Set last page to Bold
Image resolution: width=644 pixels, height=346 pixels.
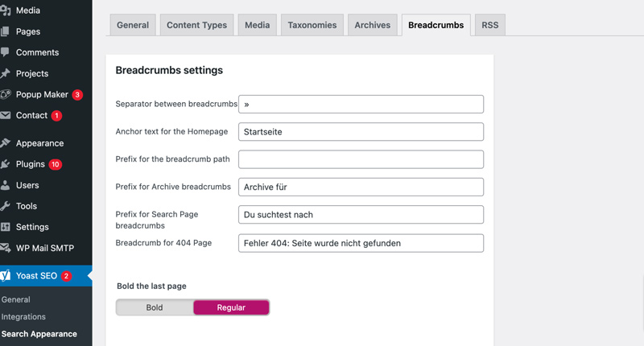[x=155, y=307]
